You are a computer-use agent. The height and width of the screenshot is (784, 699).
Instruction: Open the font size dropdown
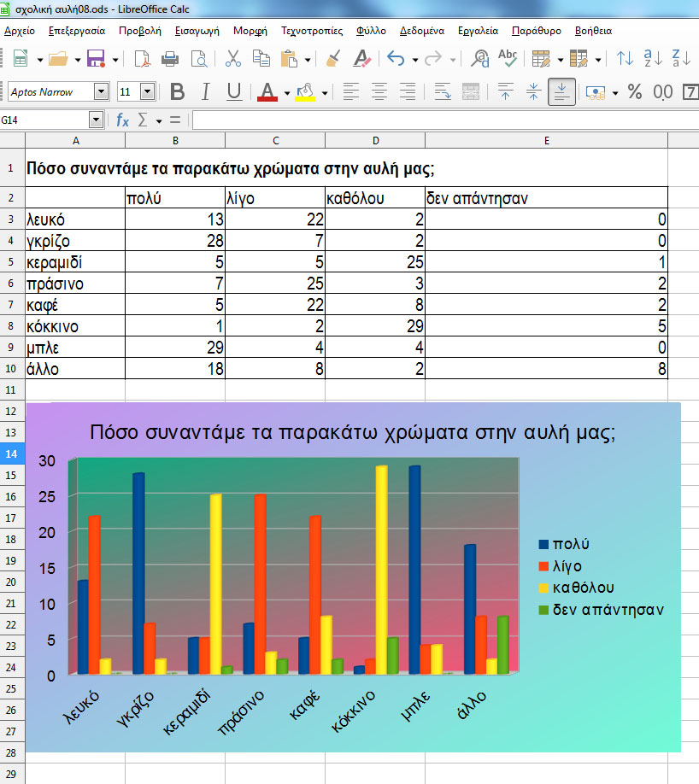(x=147, y=92)
